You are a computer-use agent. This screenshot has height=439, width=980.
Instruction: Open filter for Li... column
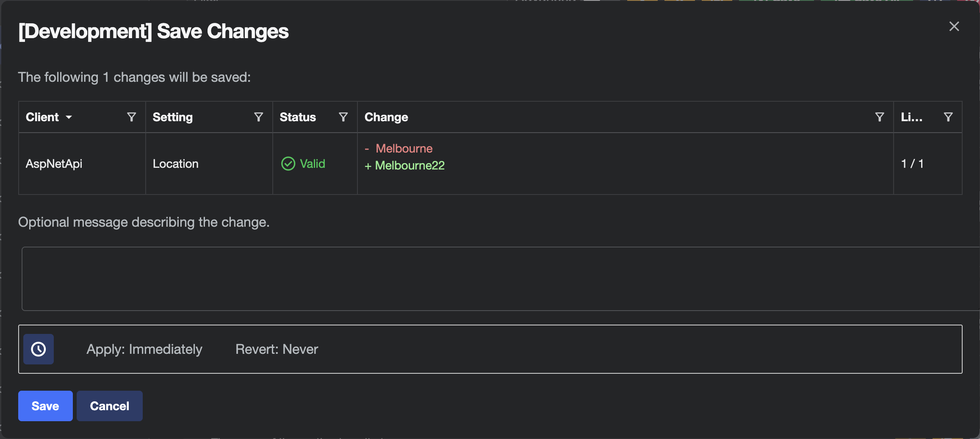(x=948, y=117)
